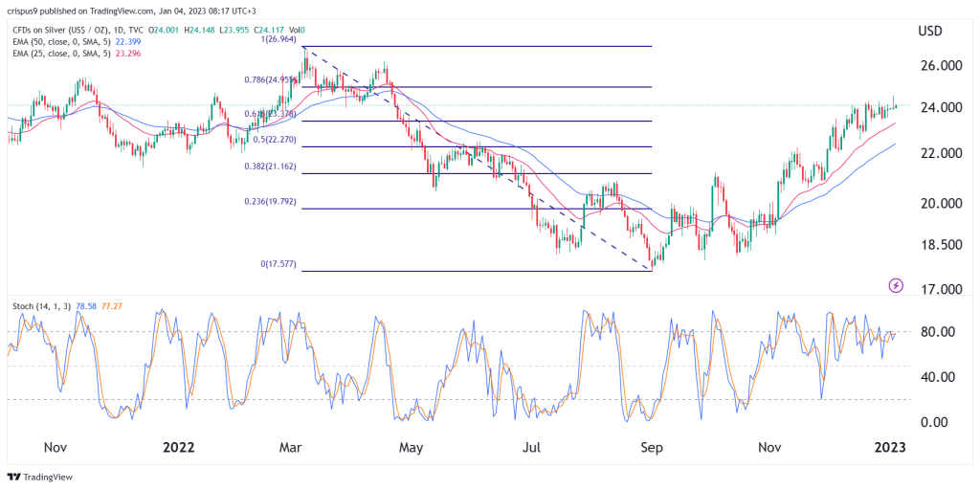Click the May label on time axis
Viewport: 980px width, 489px height.
(x=412, y=448)
